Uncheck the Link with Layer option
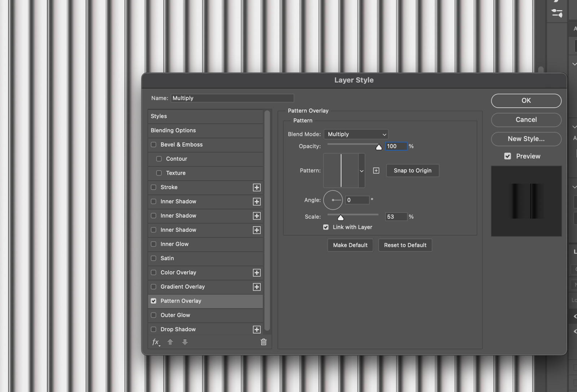 pos(326,227)
